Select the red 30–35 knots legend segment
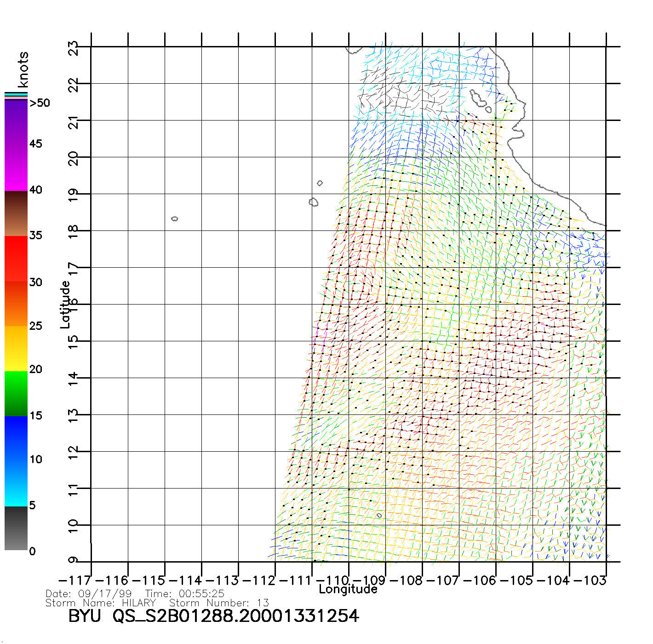Viewport: 653px width, 644px height. 16,259
